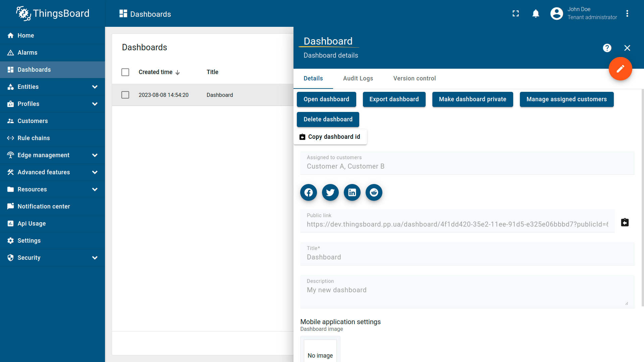The width and height of the screenshot is (644, 362).
Task: Copy public link to clipboard
Action: [625, 222]
